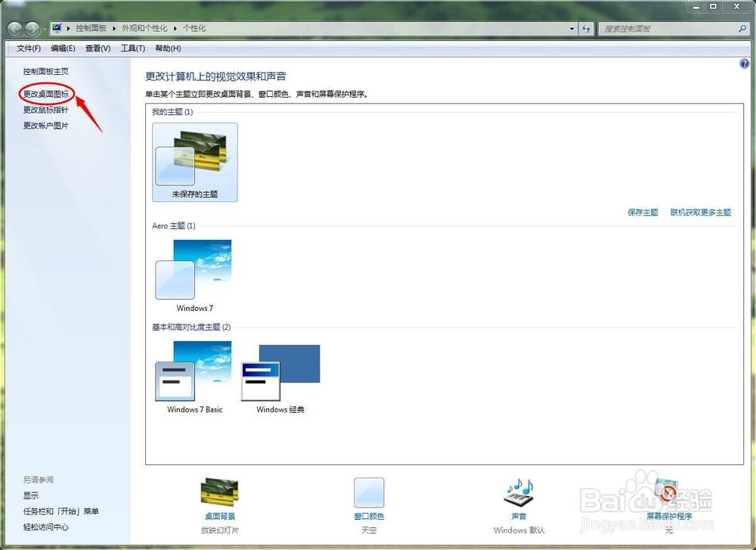Click 显示 under 另请参阅
The height and width of the screenshot is (550, 756).
pyautogui.click(x=31, y=496)
